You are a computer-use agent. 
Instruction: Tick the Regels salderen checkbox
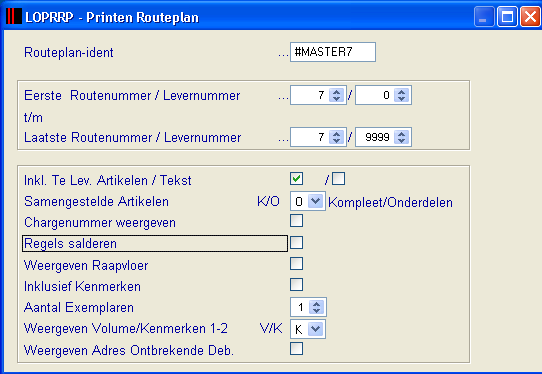click(297, 243)
